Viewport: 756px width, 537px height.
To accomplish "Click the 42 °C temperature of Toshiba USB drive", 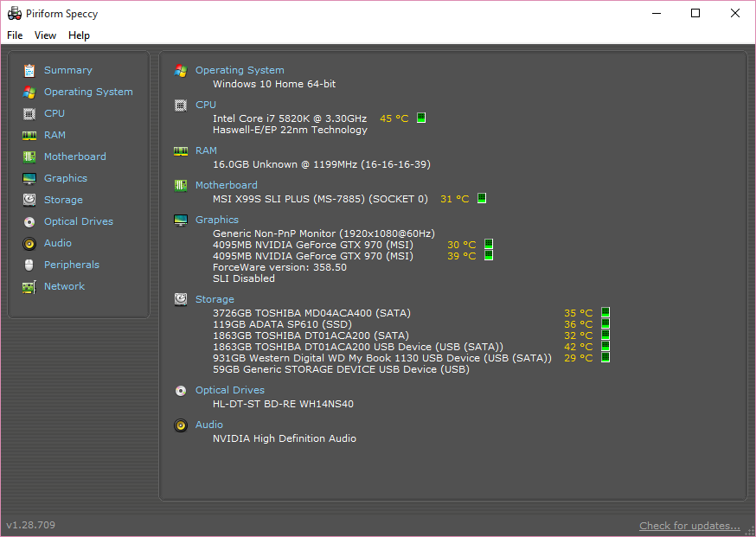I will (x=578, y=347).
